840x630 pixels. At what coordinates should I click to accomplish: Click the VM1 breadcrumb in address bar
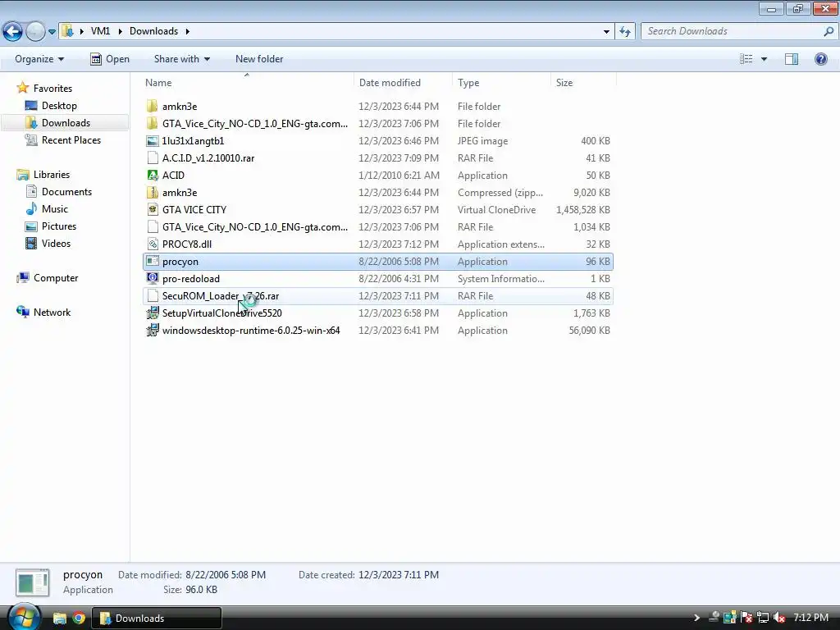click(100, 31)
